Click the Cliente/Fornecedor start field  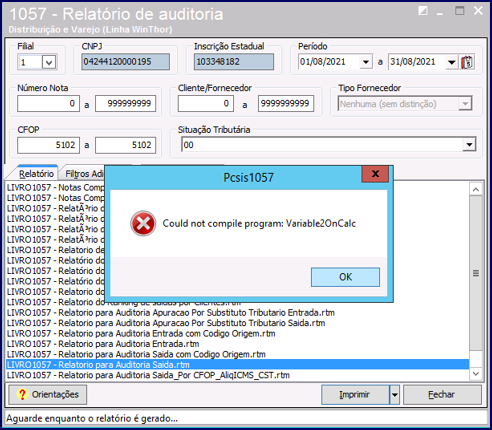coord(206,104)
